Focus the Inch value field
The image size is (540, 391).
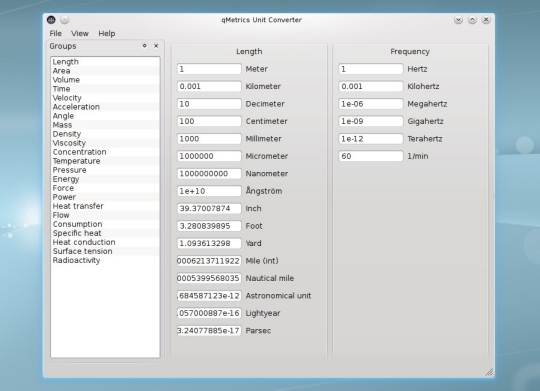(x=209, y=208)
